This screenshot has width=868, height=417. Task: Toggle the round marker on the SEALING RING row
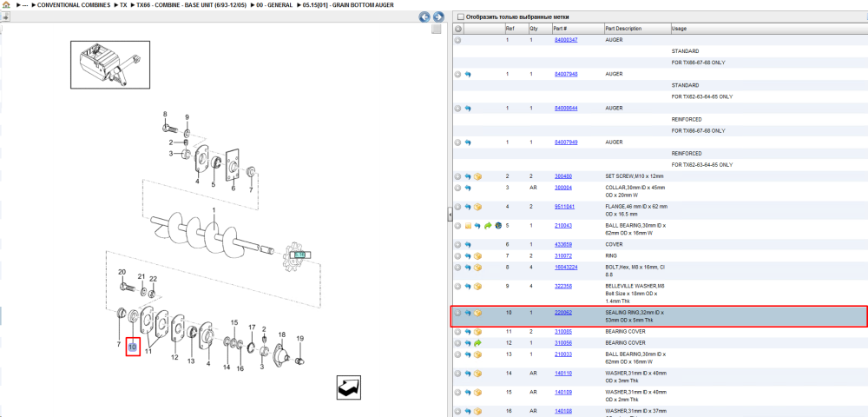pos(457,313)
